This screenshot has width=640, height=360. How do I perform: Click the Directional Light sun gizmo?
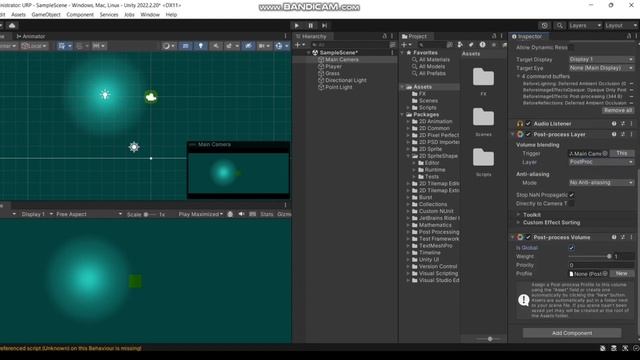[x=134, y=147]
